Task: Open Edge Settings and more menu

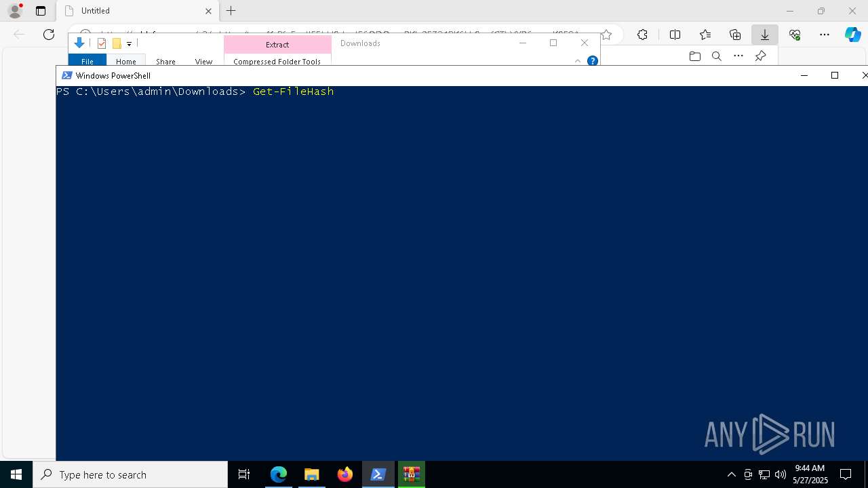Action: coord(825,35)
